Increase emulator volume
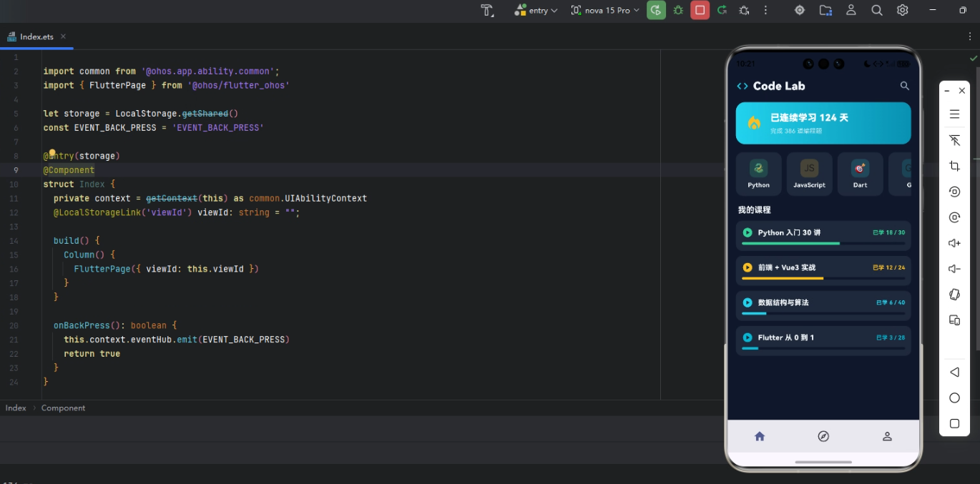The width and height of the screenshot is (980, 484). click(954, 243)
